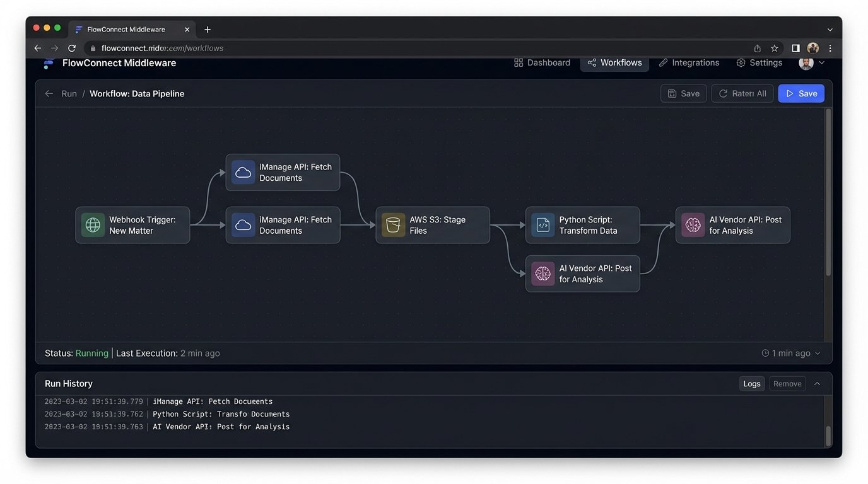Select the Python Script transform icon
The width and height of the screenshot is (868, 484).
tap(543, 224)
